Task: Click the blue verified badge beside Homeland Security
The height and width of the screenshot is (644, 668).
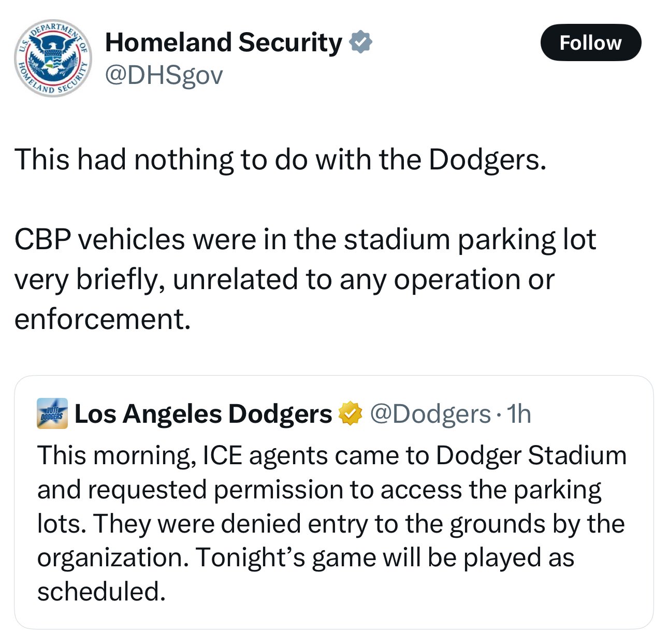Action: coord(361,42)
